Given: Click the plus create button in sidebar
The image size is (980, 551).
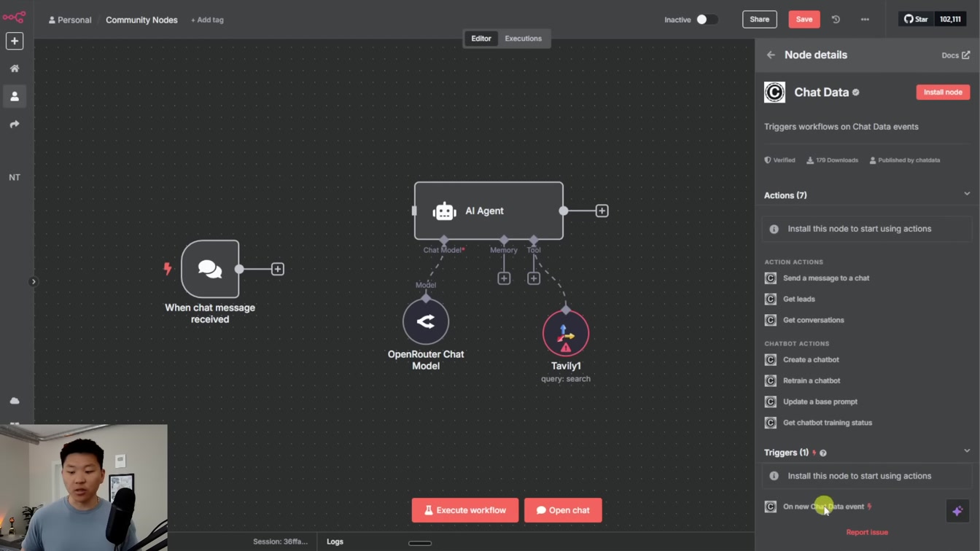Looking at the screenshot, I should pos(15,42).
